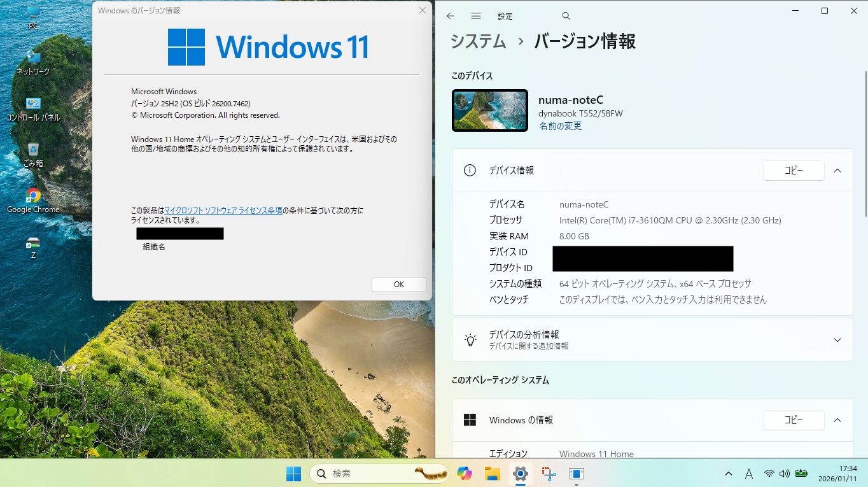The width and height of the screenshot is (868, 487).
Task: Collapse the デバイス情報 section
Action: 837,171
